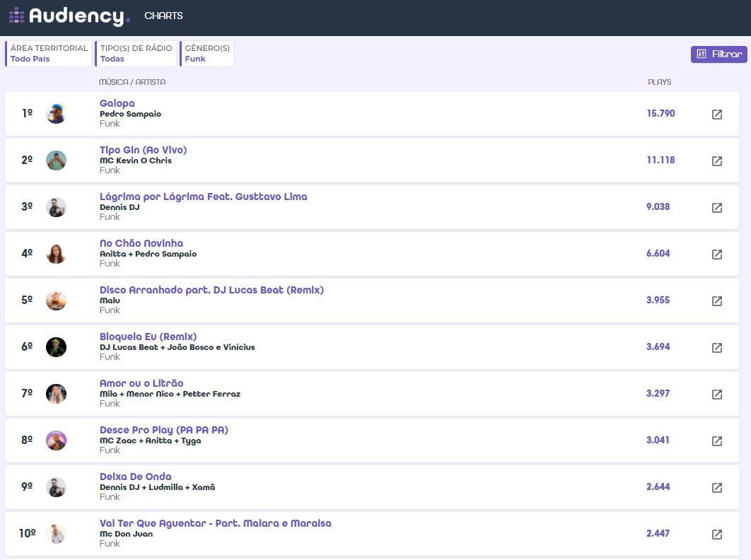
Task: Open external link icon for Desce Pro Play
Action: [716, 441]
